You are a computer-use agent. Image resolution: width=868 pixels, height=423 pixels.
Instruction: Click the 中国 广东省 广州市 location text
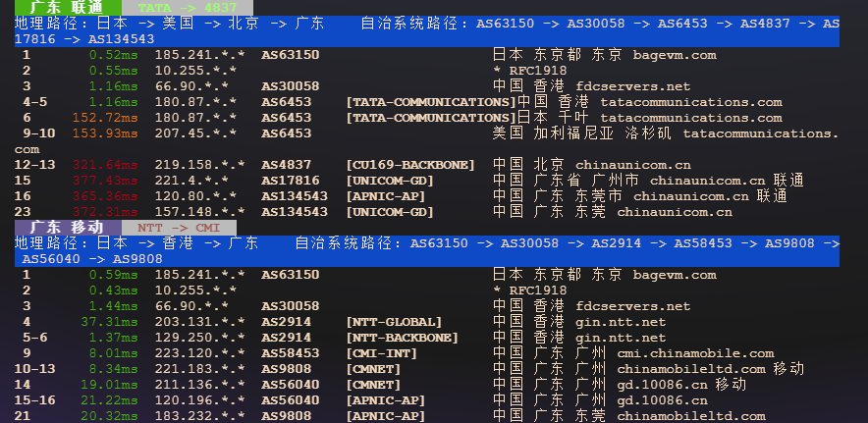(x=566, y=181)
